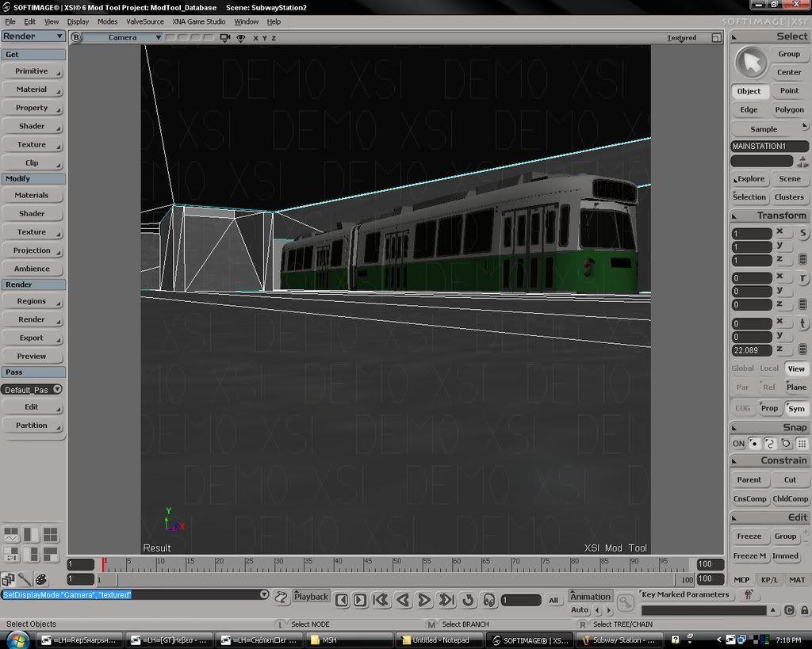Click the character key set icon
This screenshot has height=649, width=812.
pyautogui.click(x=748, y=594)
